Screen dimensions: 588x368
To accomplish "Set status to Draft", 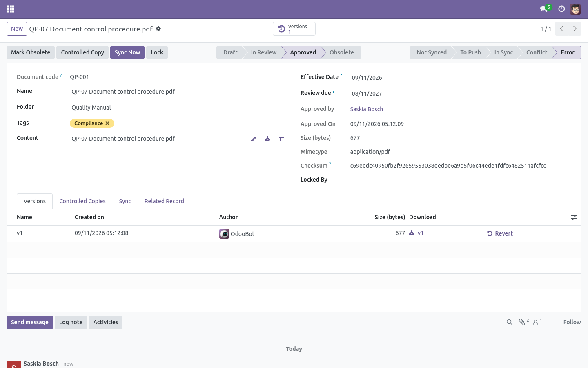I will pyautogui.click(x=230, y=52).
